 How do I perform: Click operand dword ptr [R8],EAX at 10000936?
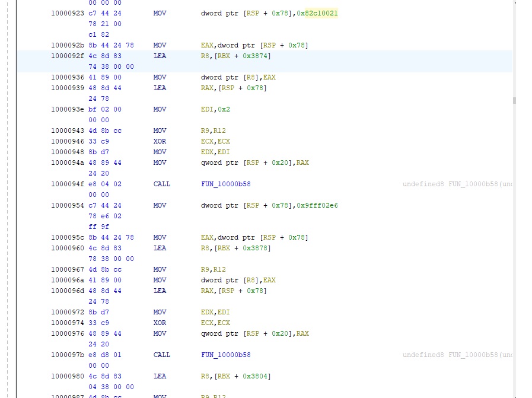[238, 77]
